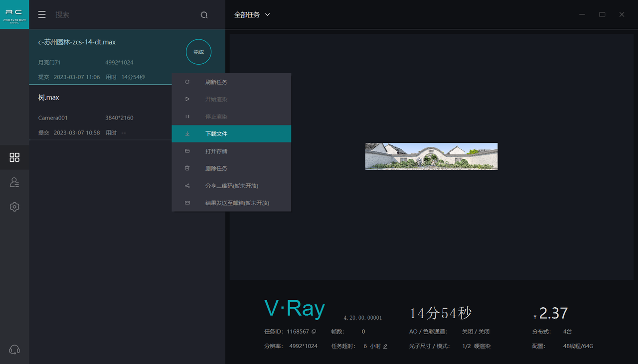This screenshot has height=364, width=638.
Task: Choose 结果发送至邮箱 menu entry
Action: 231,203
